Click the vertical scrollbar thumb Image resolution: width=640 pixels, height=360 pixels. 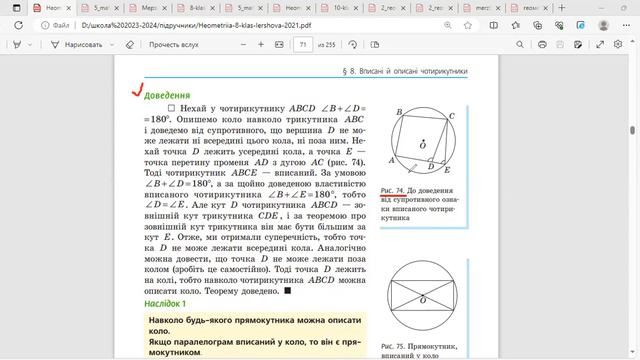click(x=632, y=130)
